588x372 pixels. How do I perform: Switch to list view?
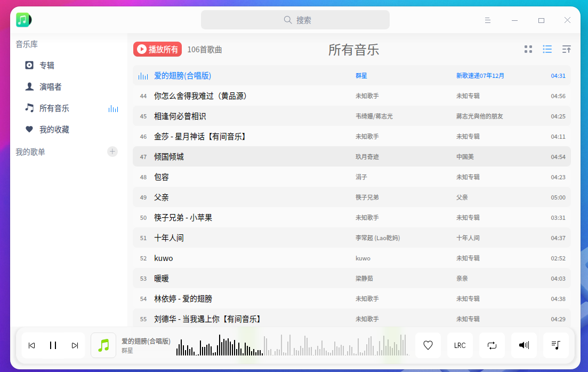(547, 49)
